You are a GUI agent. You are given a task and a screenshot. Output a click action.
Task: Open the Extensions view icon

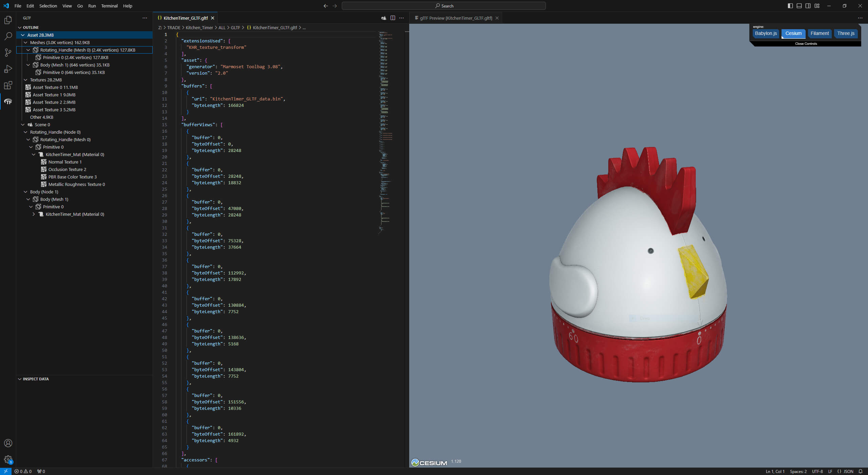tap(8, 85)
